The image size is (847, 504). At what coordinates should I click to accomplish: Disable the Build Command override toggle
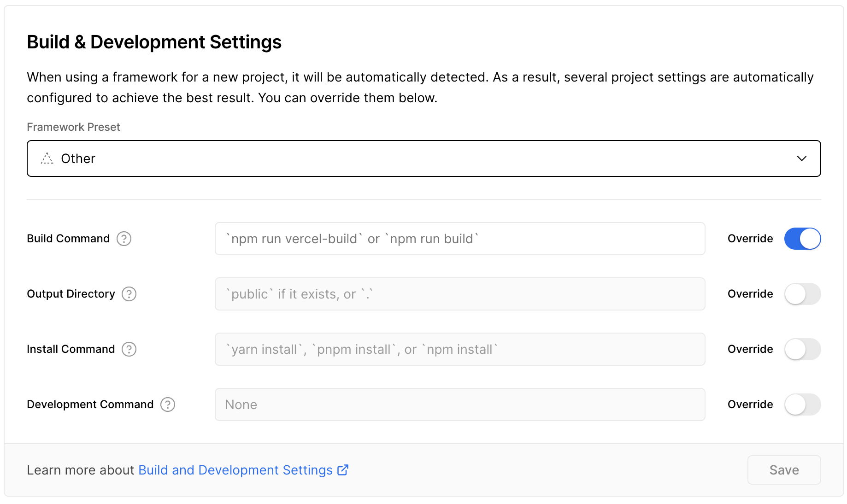[x=802, y=239]
